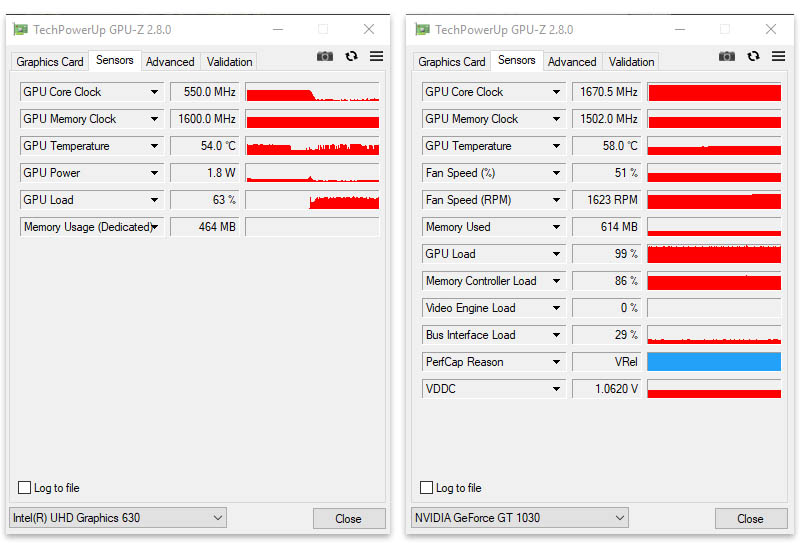Expand the GPU Core Clock dropdown in the Intel window
This screenshot has height=548, width=800.
(154, 92)
